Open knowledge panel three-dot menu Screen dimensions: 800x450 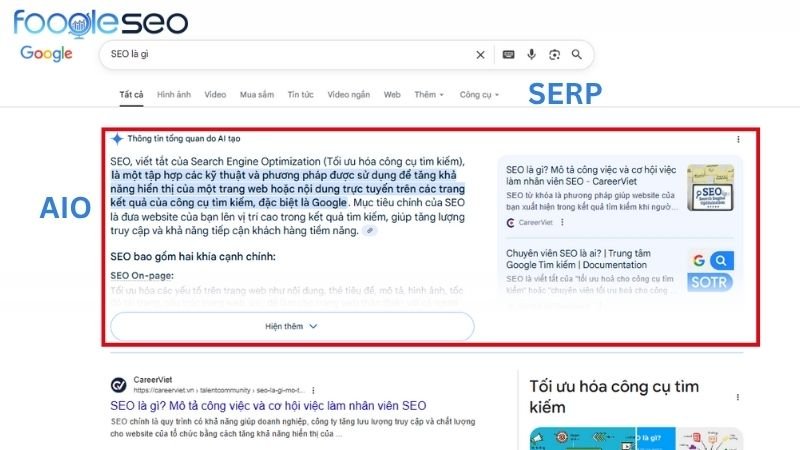click(x=738, y=397)
